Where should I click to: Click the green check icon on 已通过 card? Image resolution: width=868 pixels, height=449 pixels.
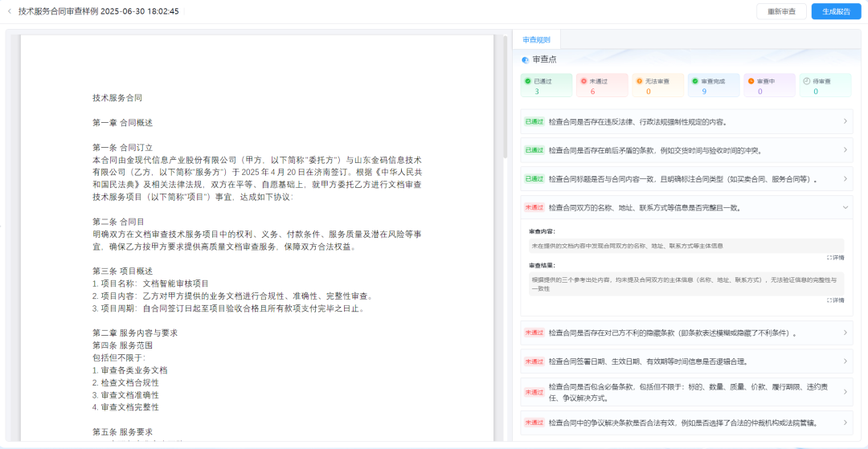528,81
